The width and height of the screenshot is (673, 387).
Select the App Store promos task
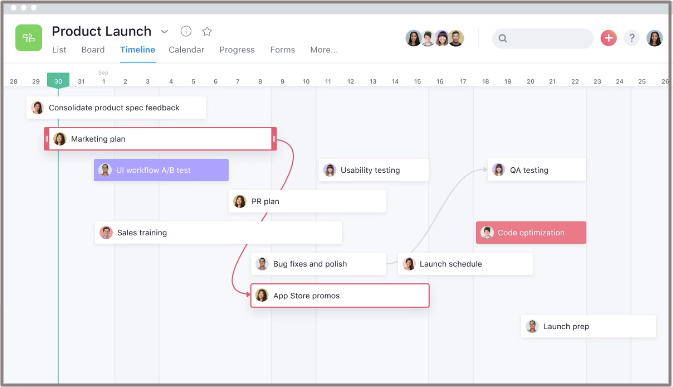(340, 296)
